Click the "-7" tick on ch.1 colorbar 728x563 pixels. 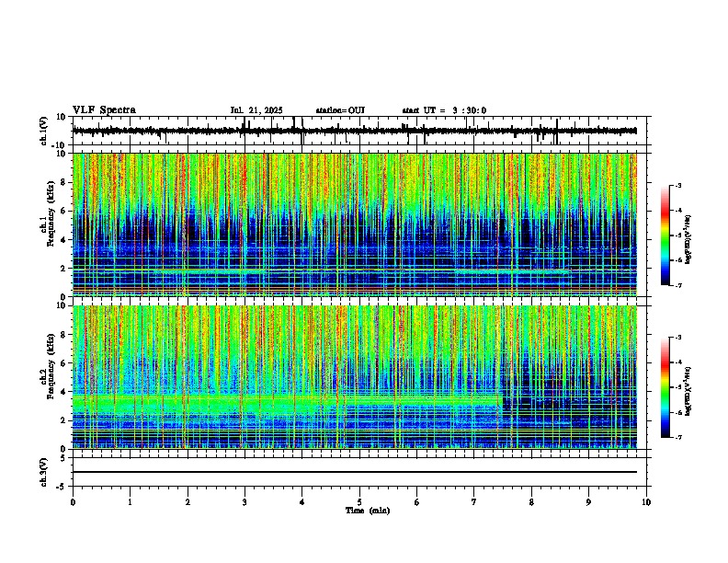click(677, 285)
